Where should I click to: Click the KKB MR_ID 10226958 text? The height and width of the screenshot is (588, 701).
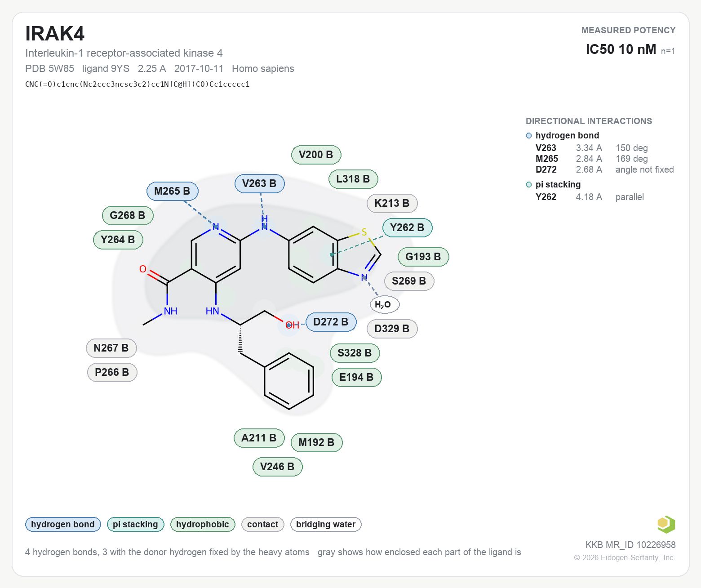[630, 545]
